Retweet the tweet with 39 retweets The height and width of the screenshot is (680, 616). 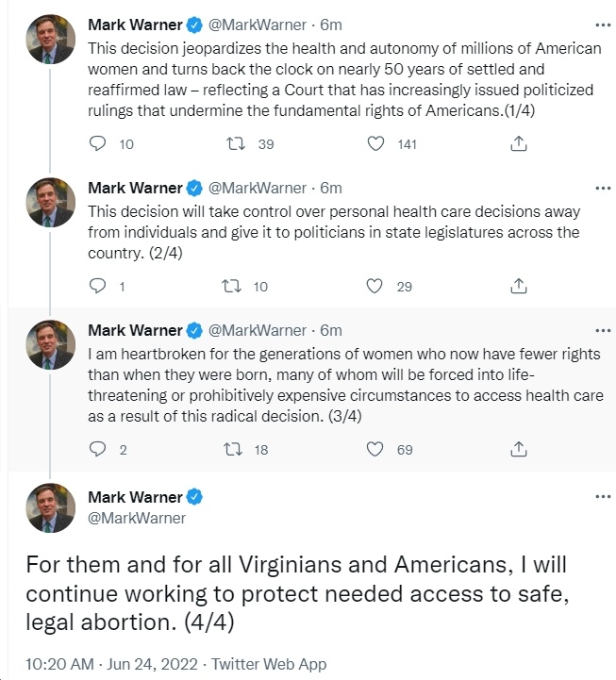pyautogui.click(x=236, y=143)
